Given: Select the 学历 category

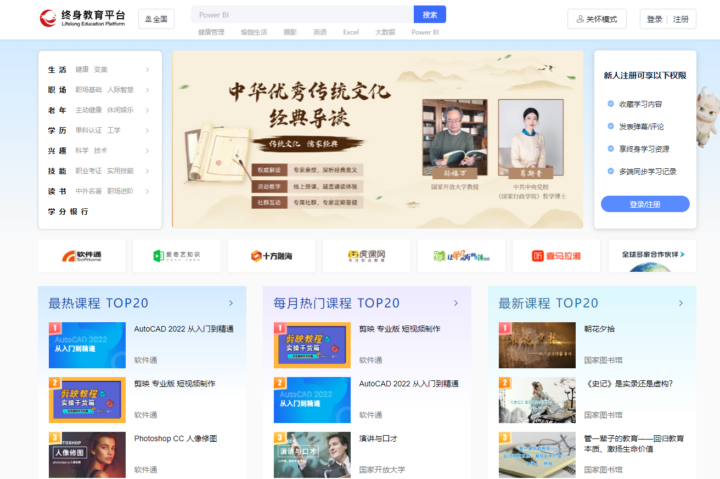Looking at the screenshot, I should coord(57,130).
